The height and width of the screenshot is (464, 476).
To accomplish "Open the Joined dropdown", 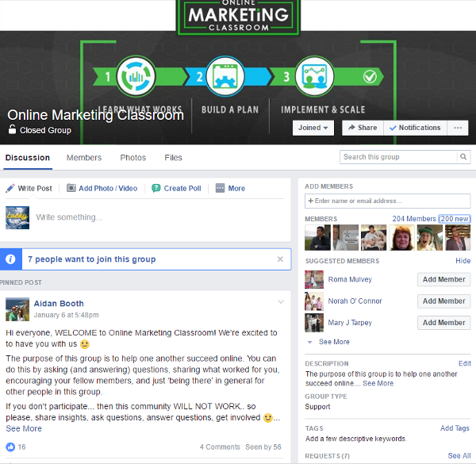I will 313,128.
